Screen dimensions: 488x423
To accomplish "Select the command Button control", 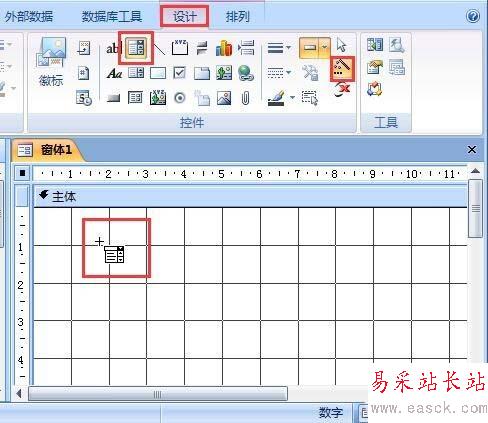I will [114, 98].
